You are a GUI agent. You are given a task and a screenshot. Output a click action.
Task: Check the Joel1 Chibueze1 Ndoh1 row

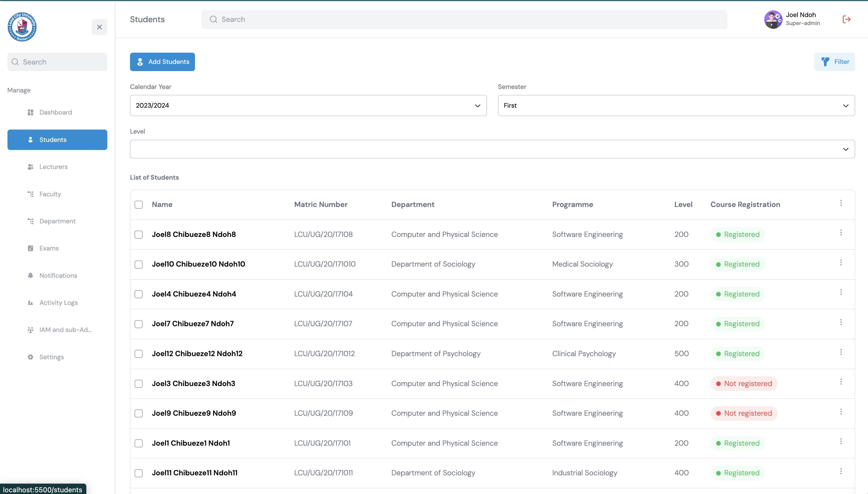pyautogui.click(x=139, y=443)
